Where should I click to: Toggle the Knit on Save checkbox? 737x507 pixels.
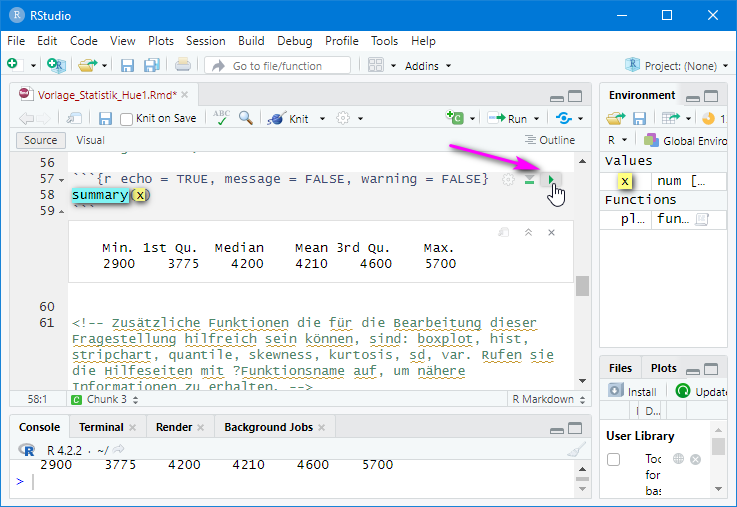126,119
